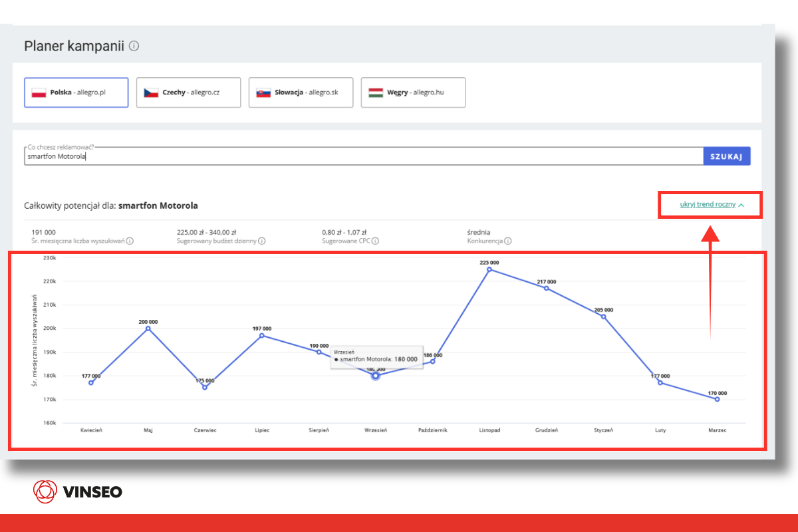Viewport: 798px width, 532px height.
Task: Select the Styczeń data point marker
Action: click(604, 317)
